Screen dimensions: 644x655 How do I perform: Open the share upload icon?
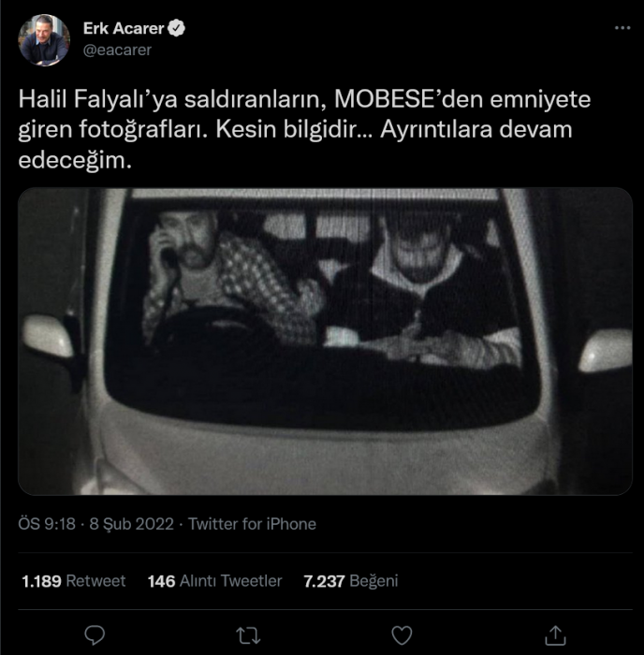pos(555,635)
